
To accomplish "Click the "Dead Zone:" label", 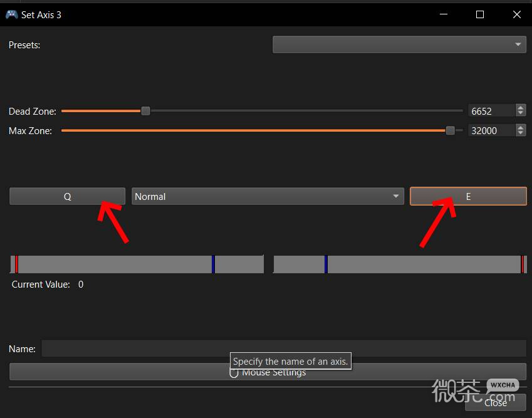I will pyautogui.click(x=33, y=112).
